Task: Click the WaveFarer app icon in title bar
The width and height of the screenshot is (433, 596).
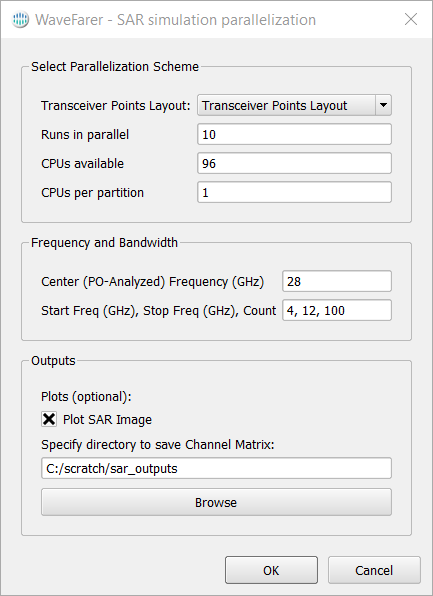Action: pos(20,20)
